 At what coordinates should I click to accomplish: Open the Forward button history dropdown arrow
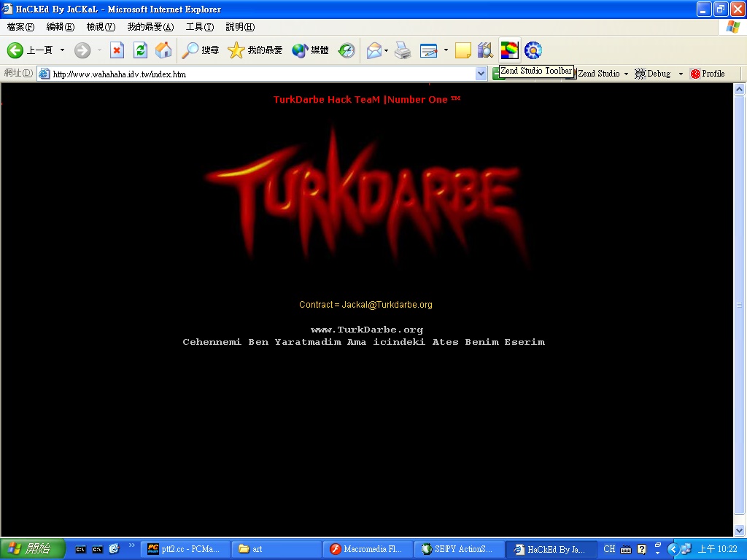(x=99, y=50)
